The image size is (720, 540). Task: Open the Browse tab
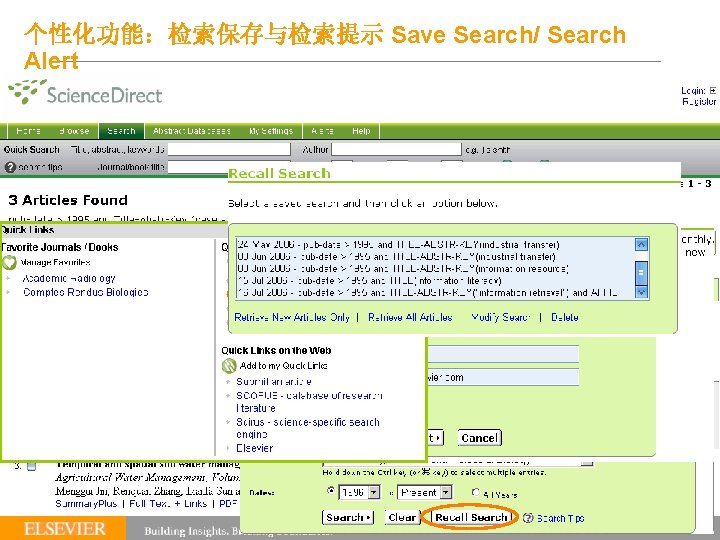click(74, 131)
